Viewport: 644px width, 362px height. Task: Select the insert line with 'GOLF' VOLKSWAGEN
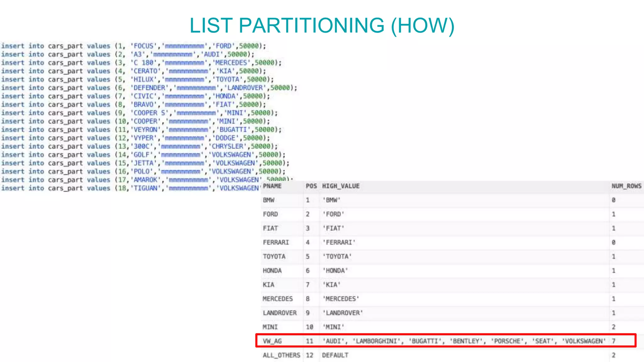click(x=143, y=155)
